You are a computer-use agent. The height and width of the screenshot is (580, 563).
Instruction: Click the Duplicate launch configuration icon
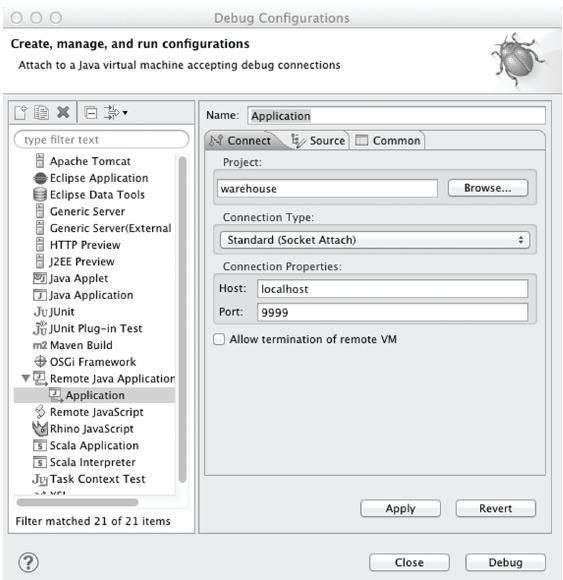coord(41,112)
